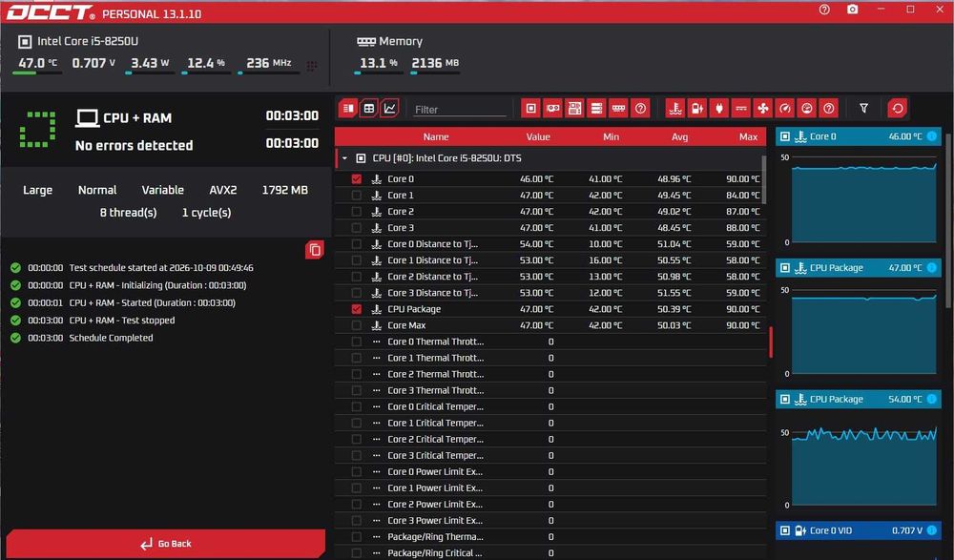Toggle the CPU hardware filter icon
Image resolution: width=954 pixels, height=560 pixels.
(531, 109)
